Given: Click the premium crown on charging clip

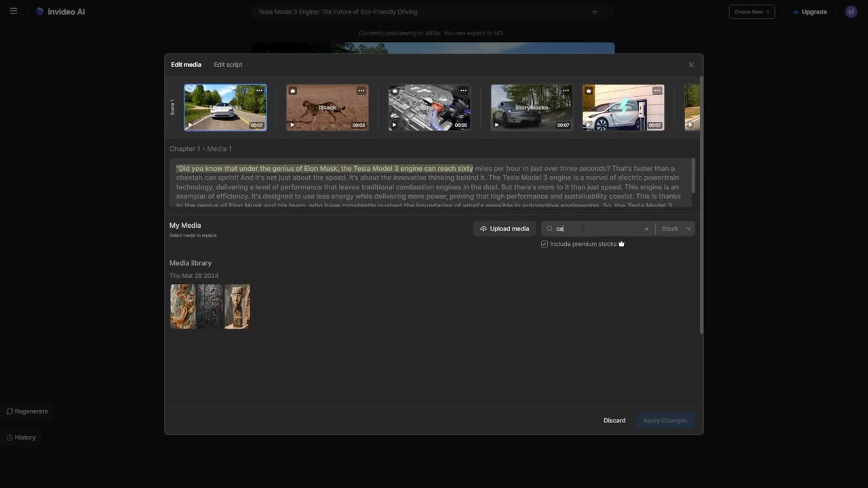Looking at the screenshot, I should (x=589, y=91).
